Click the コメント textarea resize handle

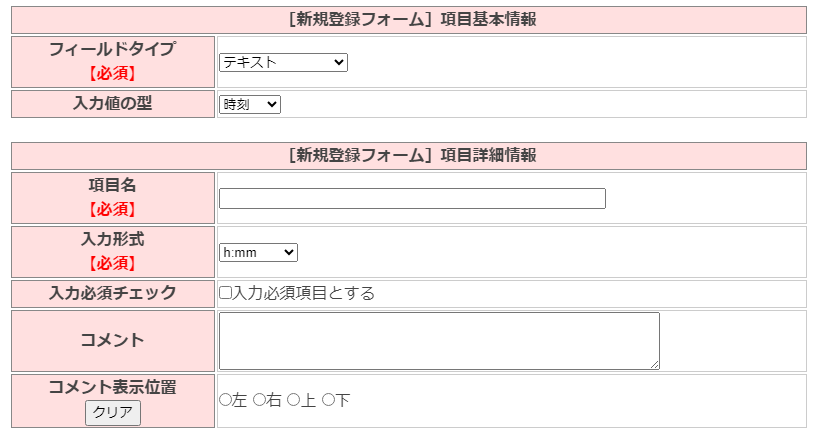655,365
